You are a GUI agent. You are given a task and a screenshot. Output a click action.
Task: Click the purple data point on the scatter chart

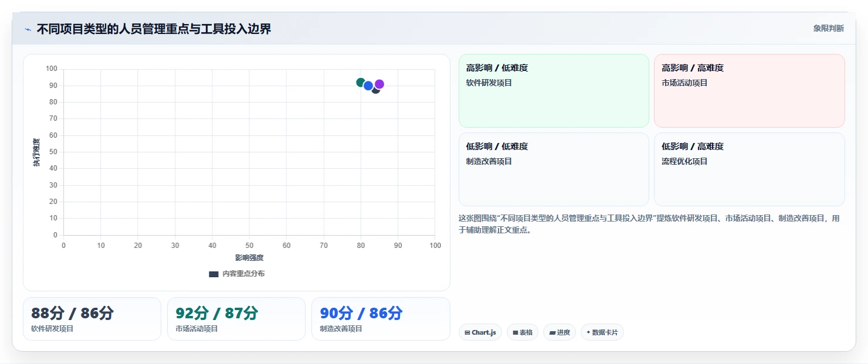coord(379,84)
